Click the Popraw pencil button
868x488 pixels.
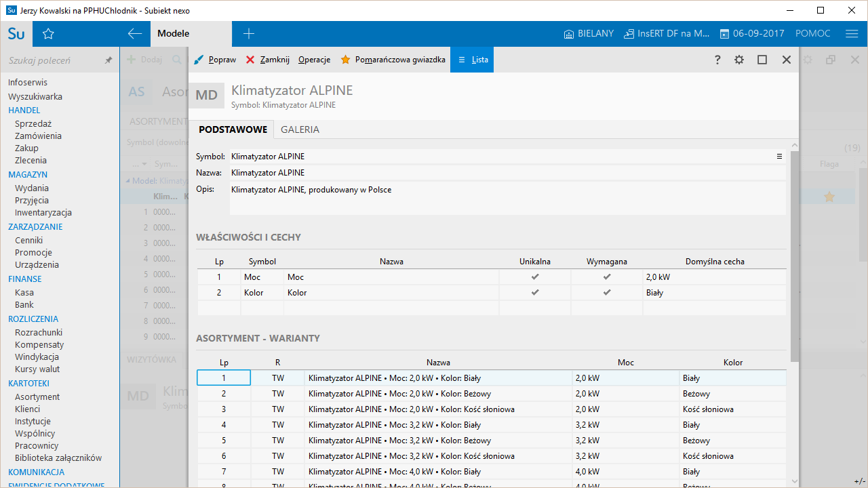click(x=215, y=60)
